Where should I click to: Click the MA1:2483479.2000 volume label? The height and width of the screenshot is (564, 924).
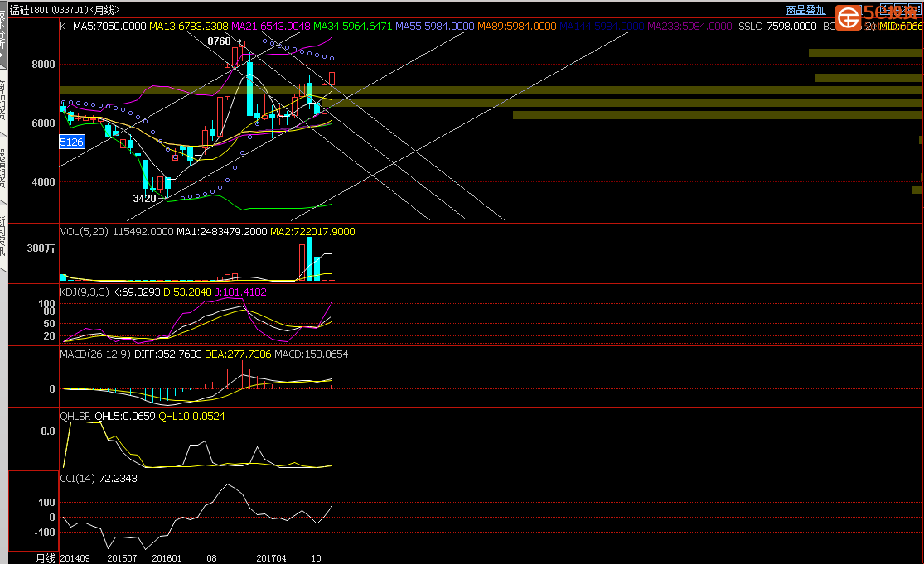pyautogui.click(x=221, y=232)
